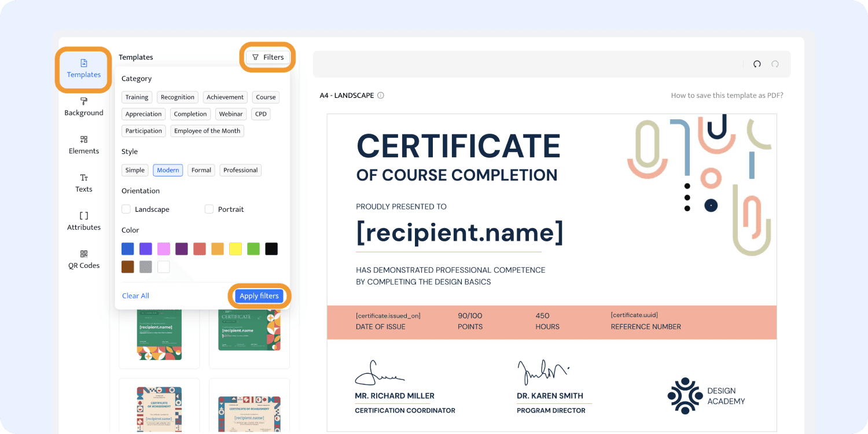Click the redo arrow icon
Viewport: 868px width, 434px height.
(775, 64)
